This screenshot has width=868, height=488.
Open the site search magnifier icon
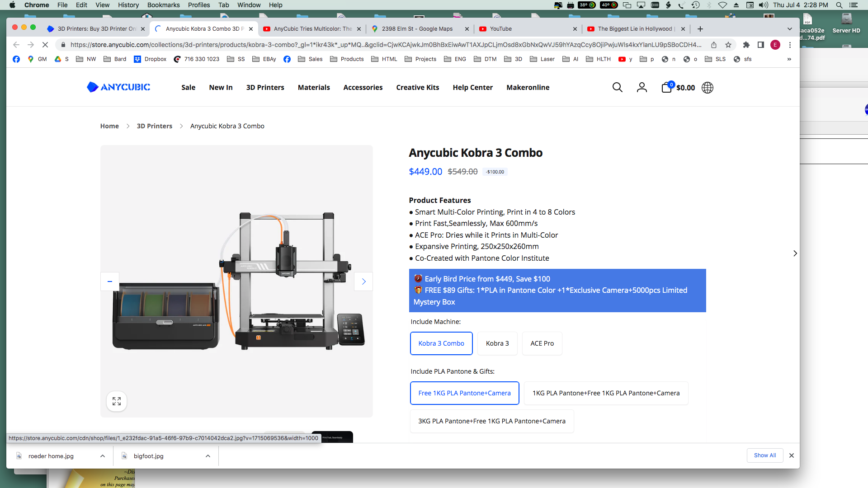(617, 87)
